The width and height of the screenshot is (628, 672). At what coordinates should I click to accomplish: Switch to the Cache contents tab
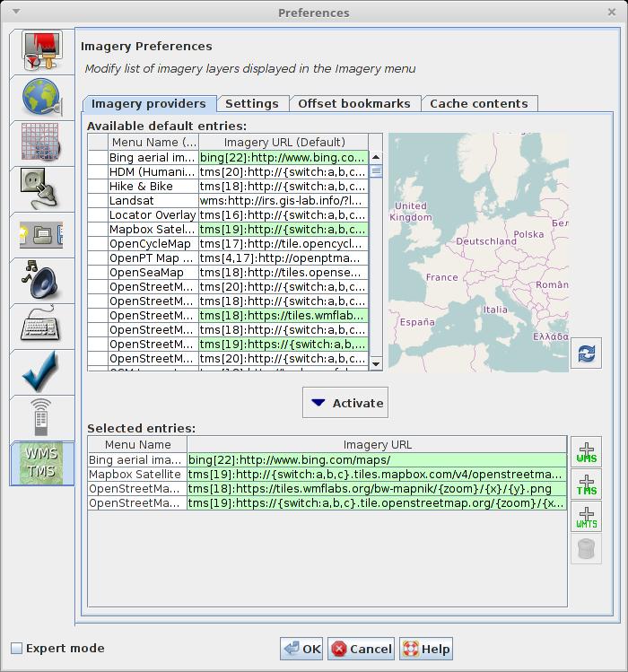(x=479, y=104)
